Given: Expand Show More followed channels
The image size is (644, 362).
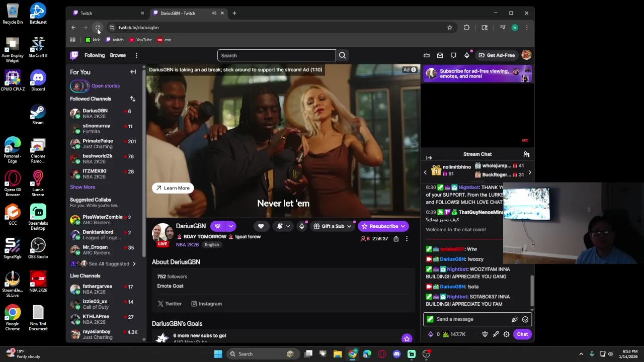Looking at the screenshot, I should (x=83, y=187).
